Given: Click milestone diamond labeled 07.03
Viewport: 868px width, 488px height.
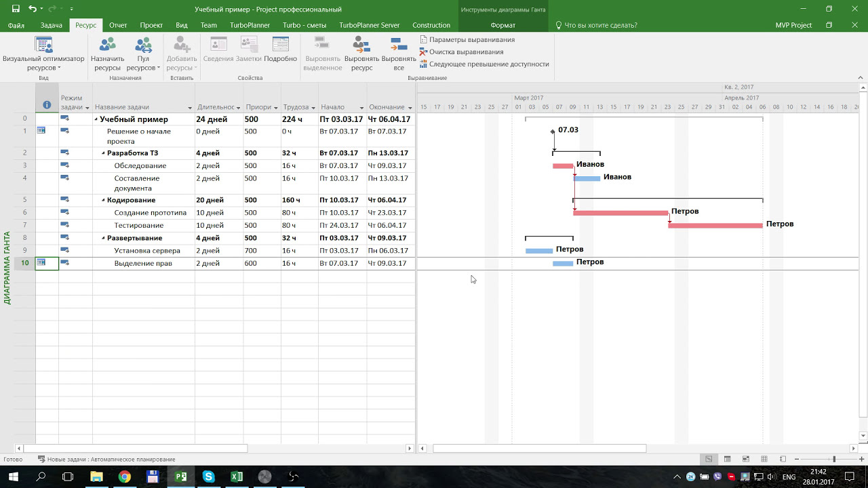Looking at the screenshot, I should 553,131.
